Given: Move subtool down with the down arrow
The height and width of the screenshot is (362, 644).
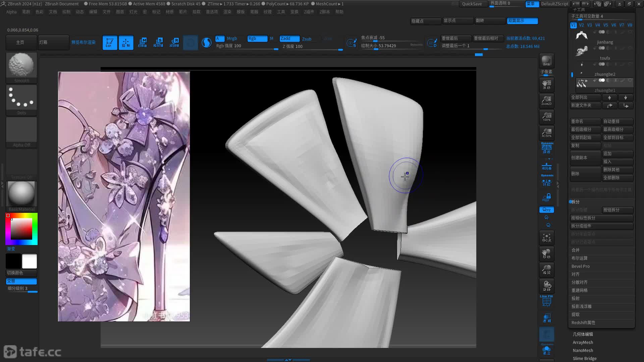Looking at the screenshot, I should [x=626, y=98].
